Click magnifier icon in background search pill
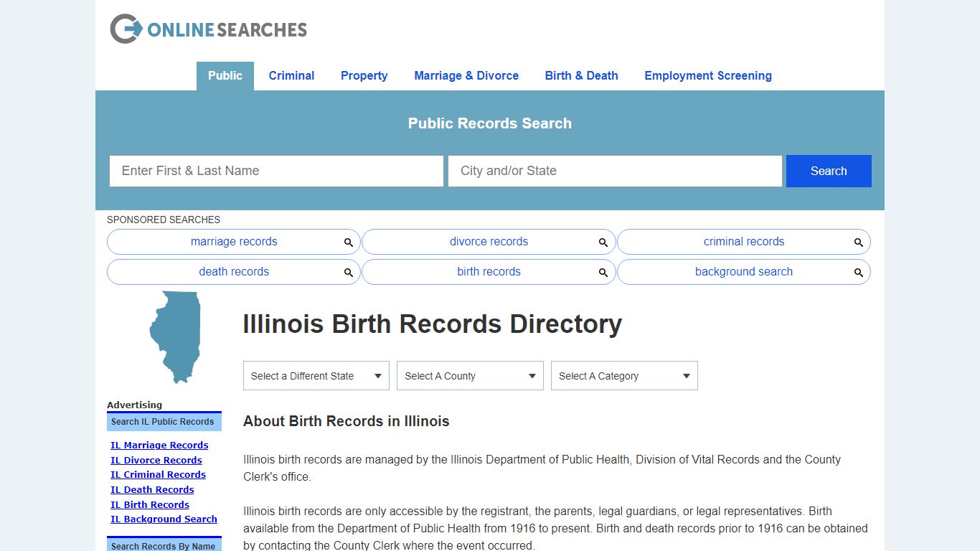This screenshot has width=980, height=551. click(859, 273)
